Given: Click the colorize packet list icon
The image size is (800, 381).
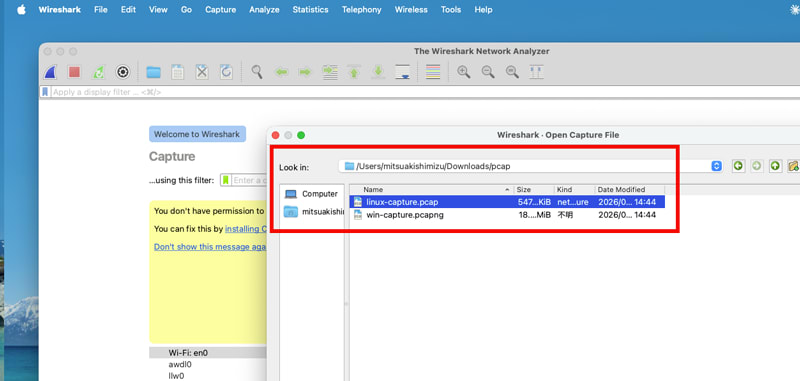Looking at the screenshot, I should coord(433,72).
